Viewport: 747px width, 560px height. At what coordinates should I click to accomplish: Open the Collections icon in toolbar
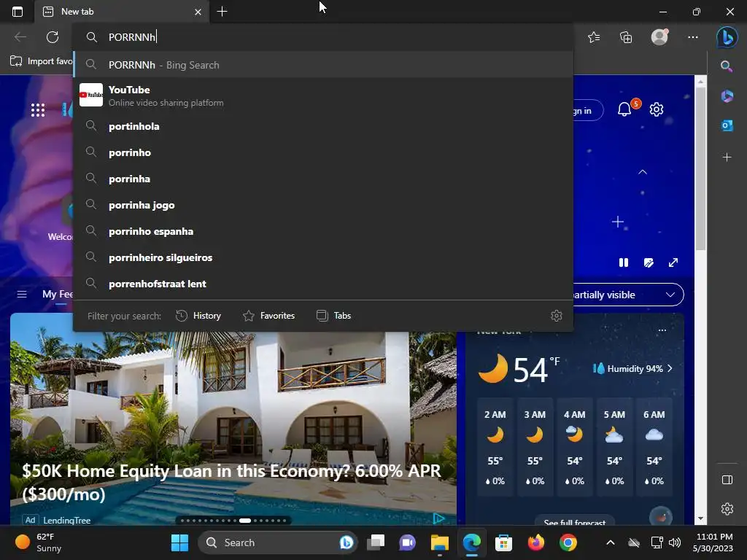626,37
